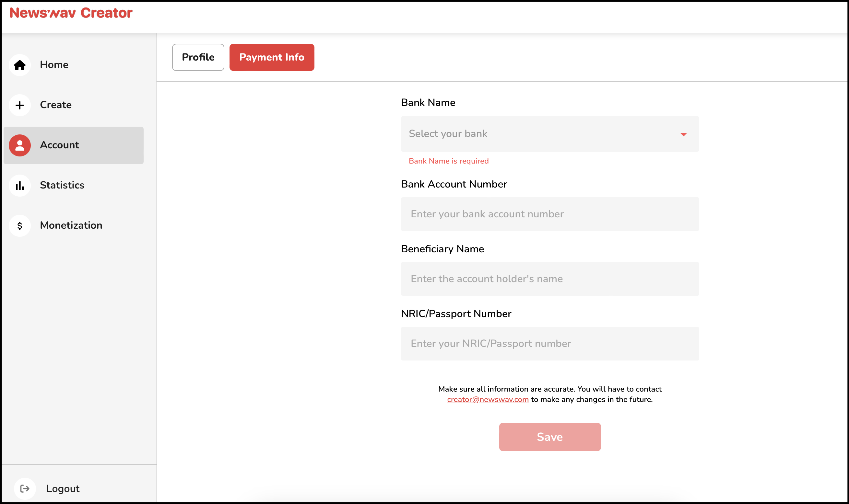Click the Create plus icon
849x504 pixels.
click(20, 105)
